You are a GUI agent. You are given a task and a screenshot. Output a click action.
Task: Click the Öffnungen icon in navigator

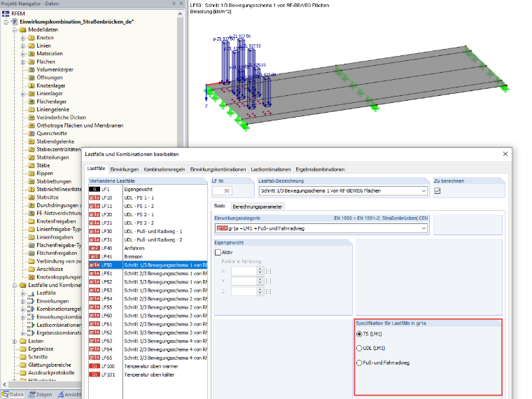click(31, 78)
